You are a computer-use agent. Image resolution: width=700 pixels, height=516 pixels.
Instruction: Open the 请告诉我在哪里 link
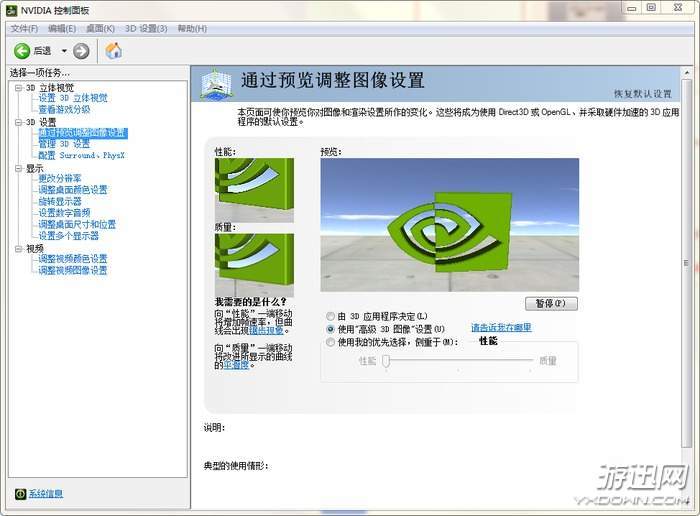point(501,328)
